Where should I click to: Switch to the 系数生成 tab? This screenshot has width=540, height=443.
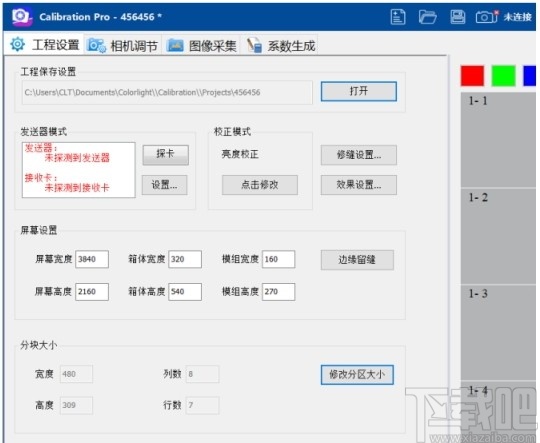pyautogui.click(x=280, y=45)
